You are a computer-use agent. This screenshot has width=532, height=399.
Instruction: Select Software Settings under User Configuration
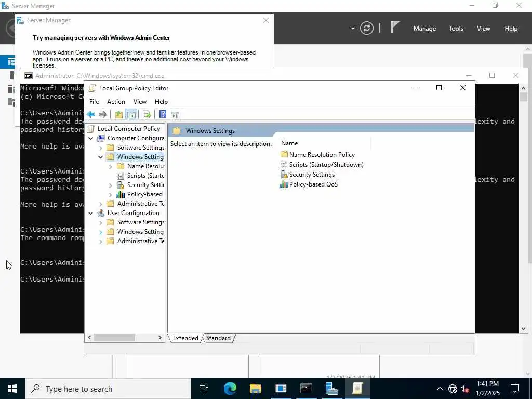(x=140, y=222)
